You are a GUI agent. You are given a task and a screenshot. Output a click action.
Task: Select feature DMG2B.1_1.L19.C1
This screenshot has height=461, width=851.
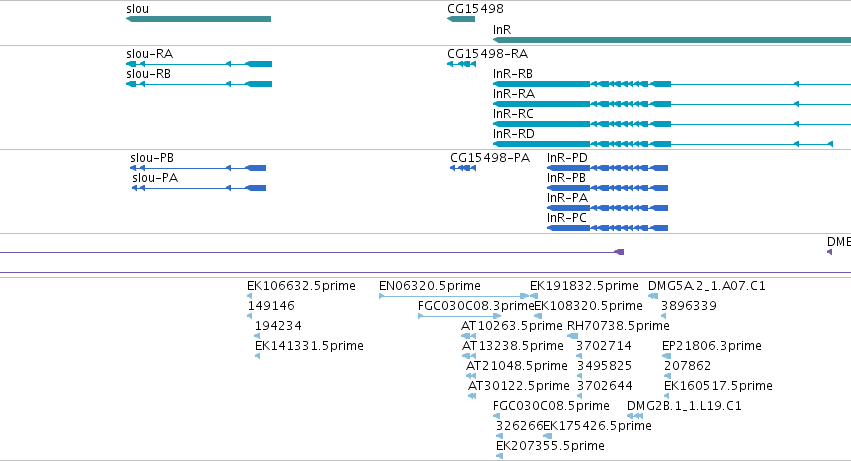tap(635, 416)
